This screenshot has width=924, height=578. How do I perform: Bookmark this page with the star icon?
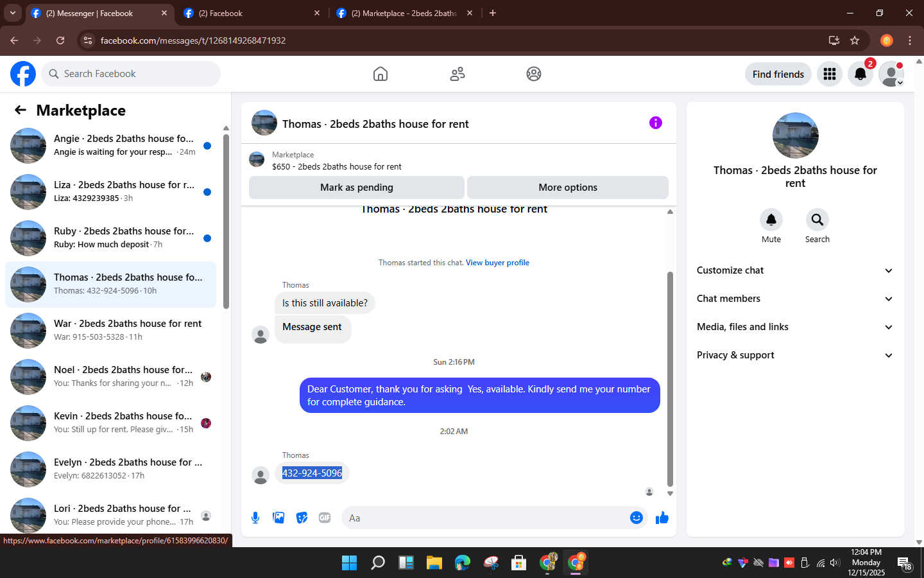tap(855, 40)
